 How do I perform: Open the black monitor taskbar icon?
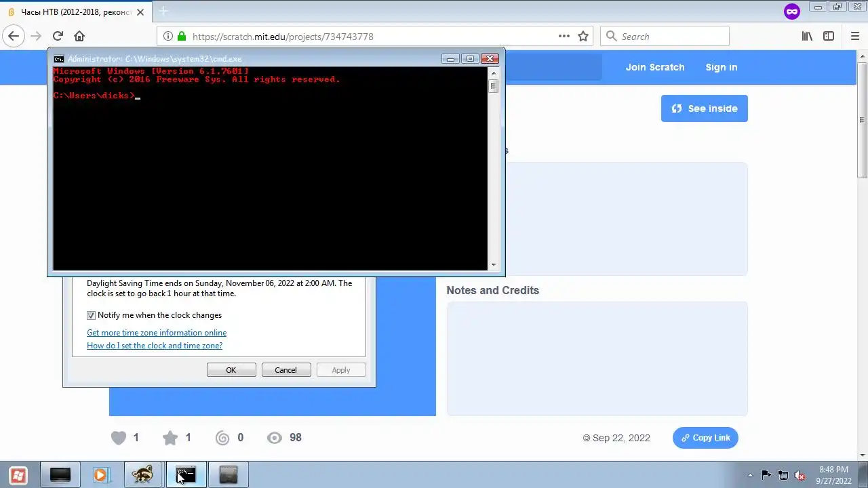60,475
